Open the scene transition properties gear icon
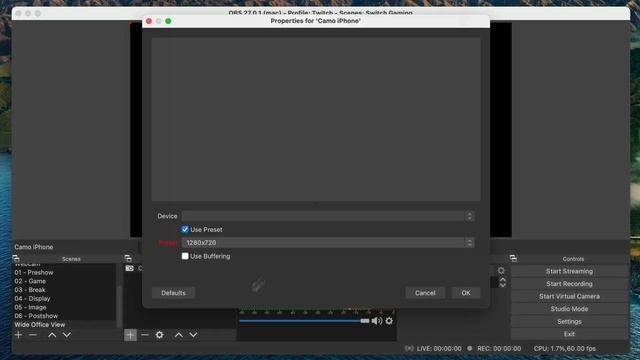Screen dimensions: 640x360 [x=501, y=271]
